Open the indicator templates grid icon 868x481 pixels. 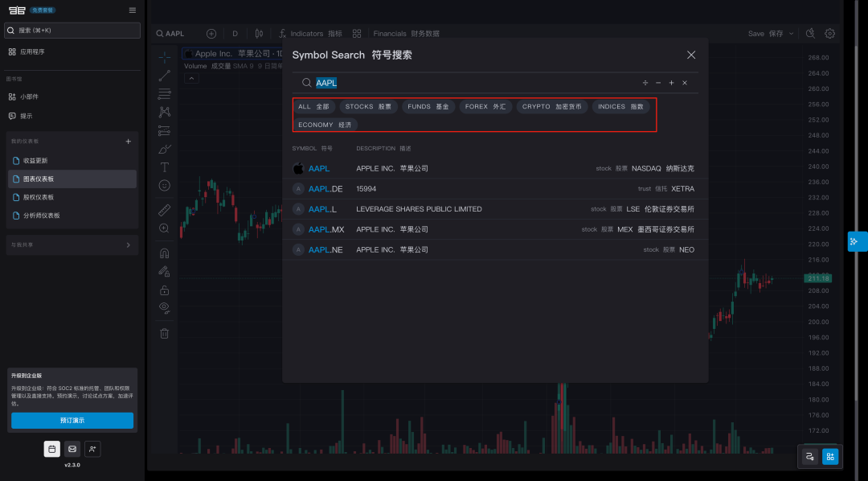(357, 34)
